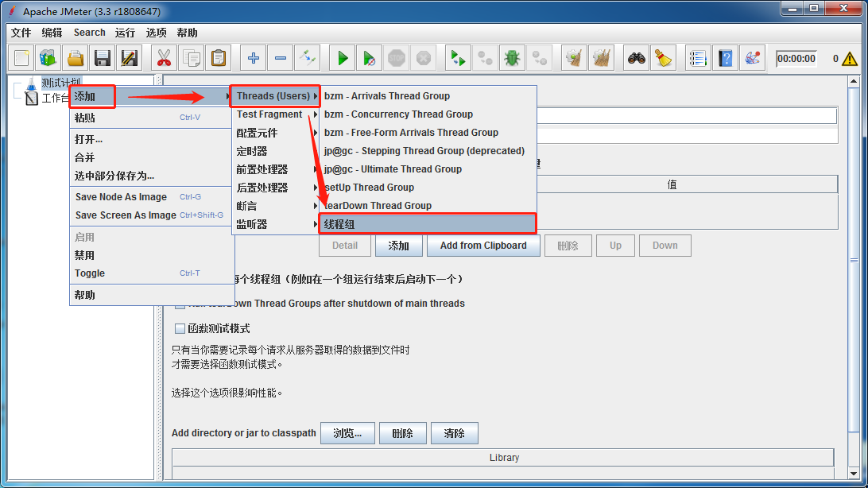Click scroll-down arrow of right scrollbar
The image size is (868, 488).
click(854, 474)
